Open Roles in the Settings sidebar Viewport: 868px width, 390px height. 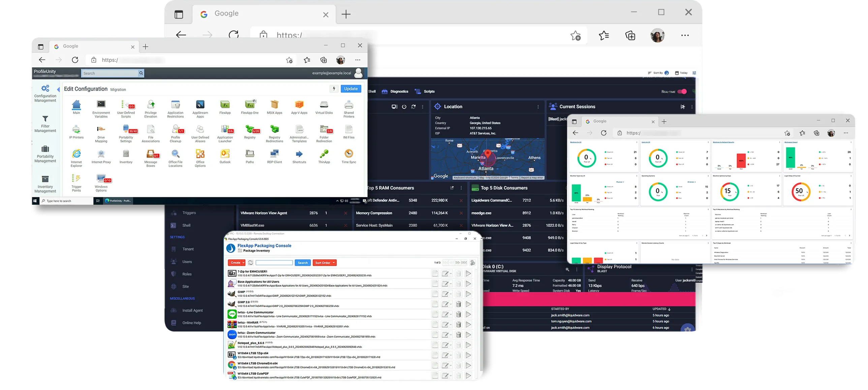182,274
